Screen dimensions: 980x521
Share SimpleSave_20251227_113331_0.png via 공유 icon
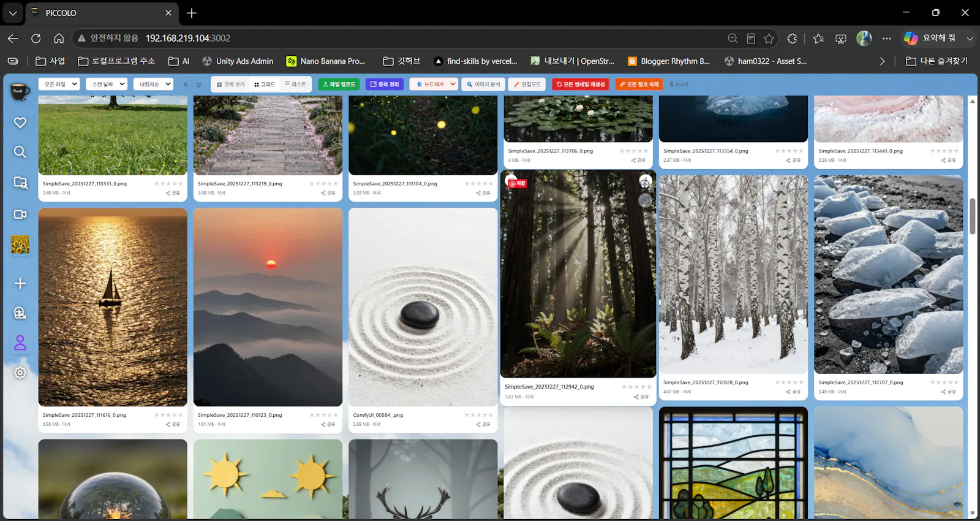pos(173,193)
